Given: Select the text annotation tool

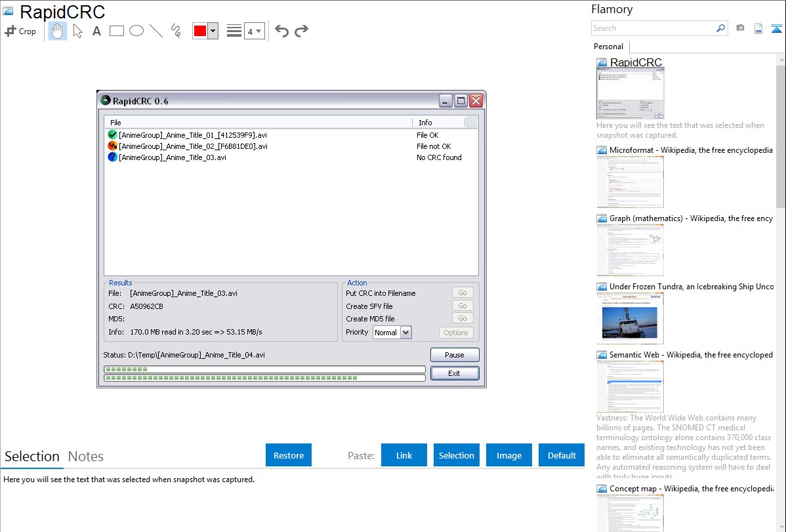Looking at the screenshot, I should tap(96, 31).
